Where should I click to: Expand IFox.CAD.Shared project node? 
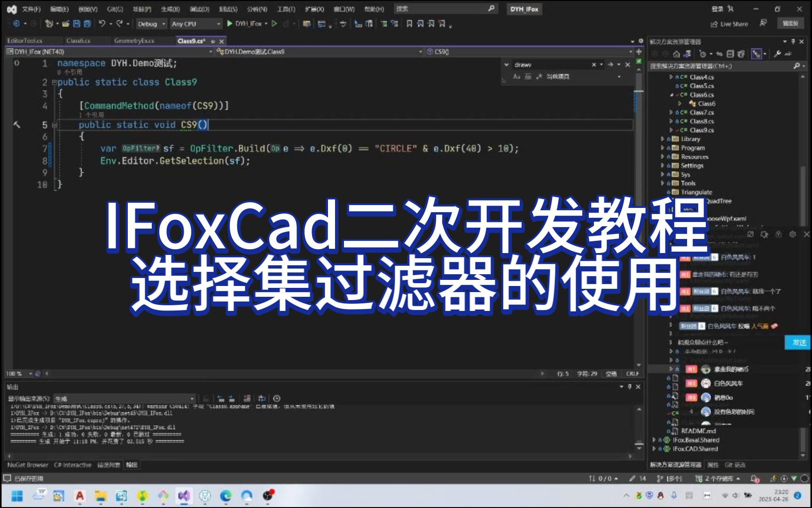coord(654,449)
